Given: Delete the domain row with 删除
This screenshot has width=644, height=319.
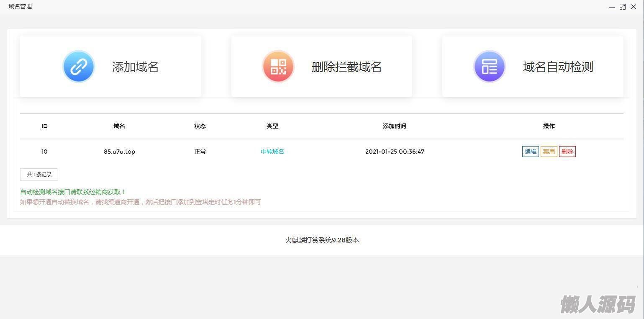Looking at the screenshot, I should [x=567, y=152].
